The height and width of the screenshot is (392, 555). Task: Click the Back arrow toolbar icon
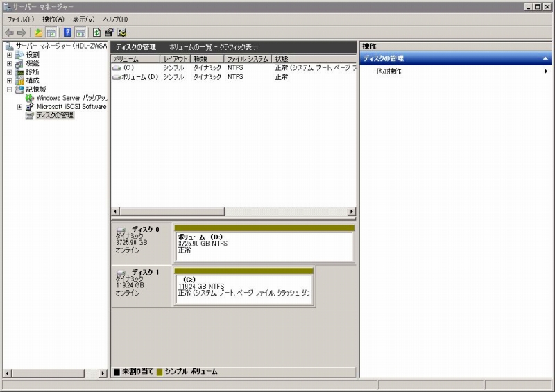pyautogui.click(x=9, y=33)
